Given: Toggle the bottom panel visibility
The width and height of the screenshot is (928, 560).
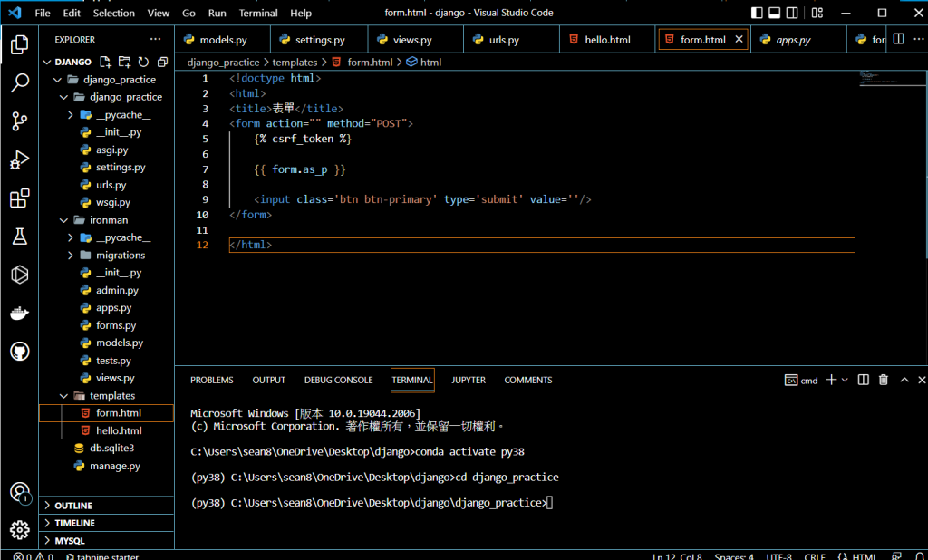Looking at the screenshot, I should pos(774,13).
